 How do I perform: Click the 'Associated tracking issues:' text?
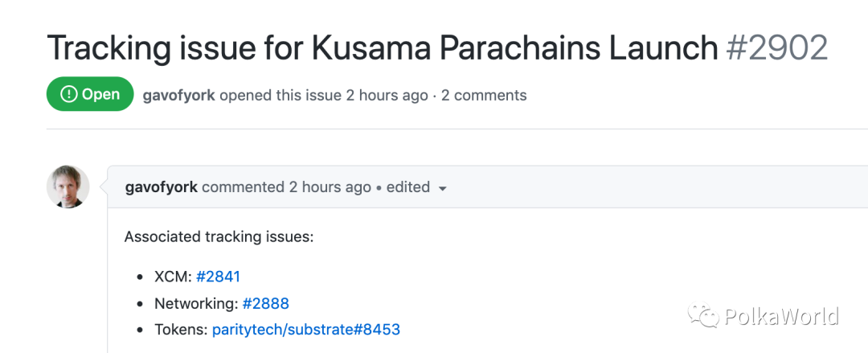[219, 237]
